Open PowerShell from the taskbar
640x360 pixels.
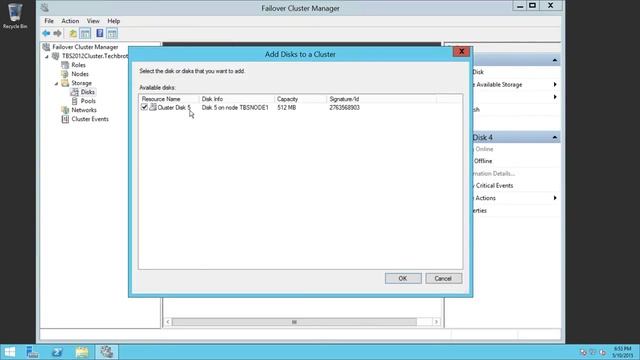57,352
